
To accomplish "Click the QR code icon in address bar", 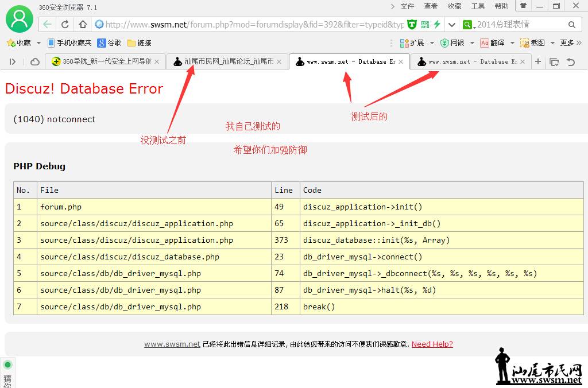I will pyautogui.click(x=425, y=24).
